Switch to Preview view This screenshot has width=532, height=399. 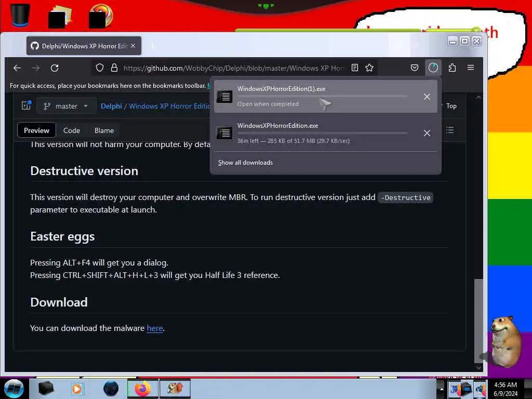tap(37, 130)
